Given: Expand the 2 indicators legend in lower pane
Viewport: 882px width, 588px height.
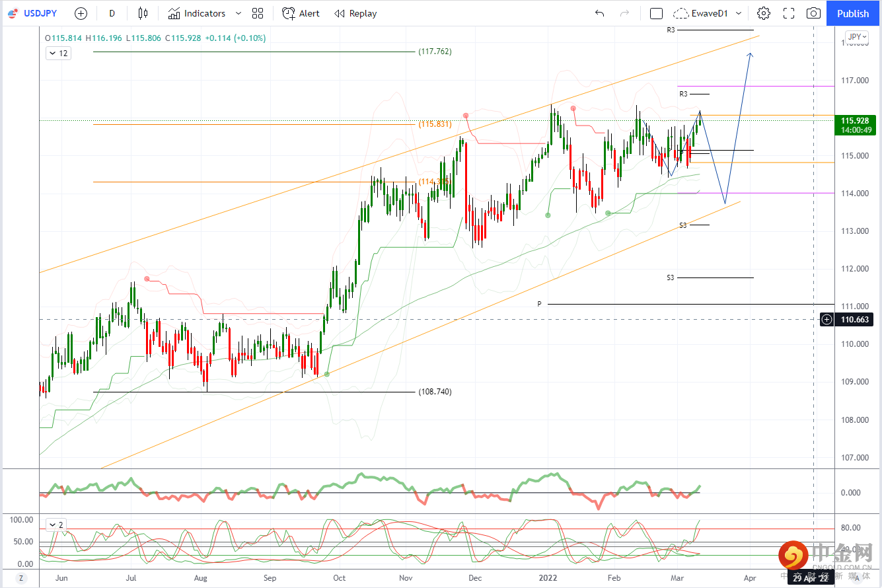Looking at the screenshot, I should coord(56,525).
